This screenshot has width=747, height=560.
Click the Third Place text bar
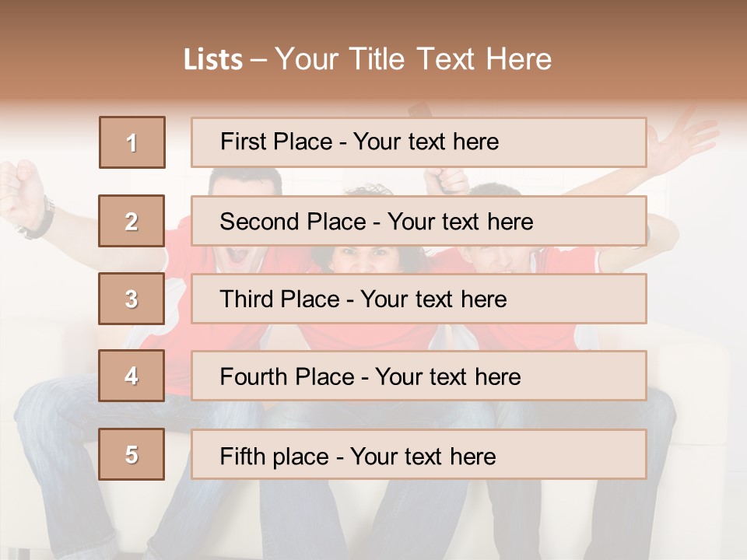point(419,299)
